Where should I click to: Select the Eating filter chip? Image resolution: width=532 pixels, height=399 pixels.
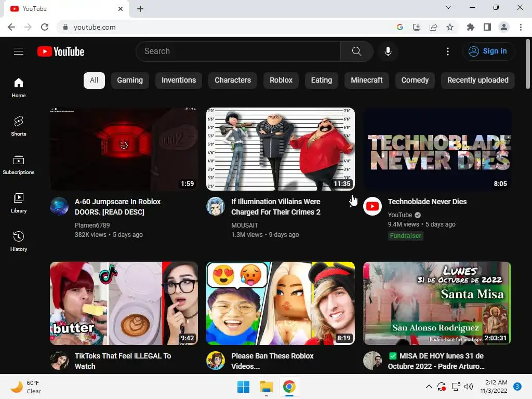pyautogui.click(x=321, y=80)
